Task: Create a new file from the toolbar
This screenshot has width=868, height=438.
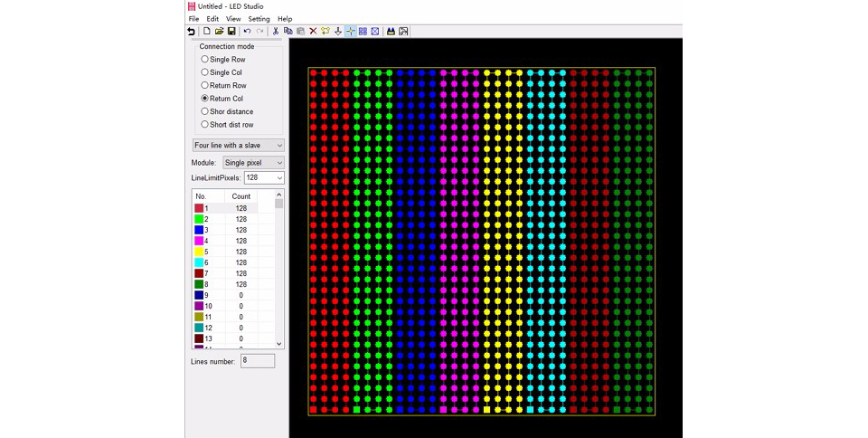Action: tap(206, 32)
